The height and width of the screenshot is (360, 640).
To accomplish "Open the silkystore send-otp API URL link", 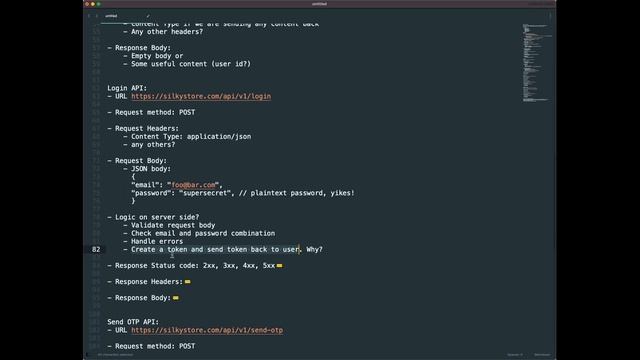I will click(207, 330).
